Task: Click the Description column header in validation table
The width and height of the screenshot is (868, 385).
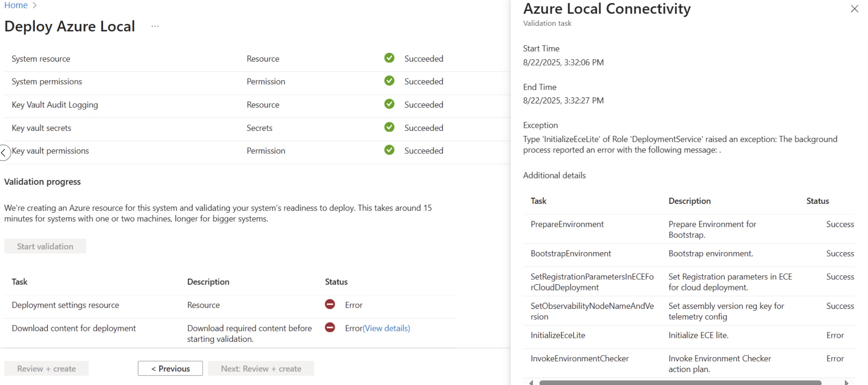Action: click(x=208, y=282)
